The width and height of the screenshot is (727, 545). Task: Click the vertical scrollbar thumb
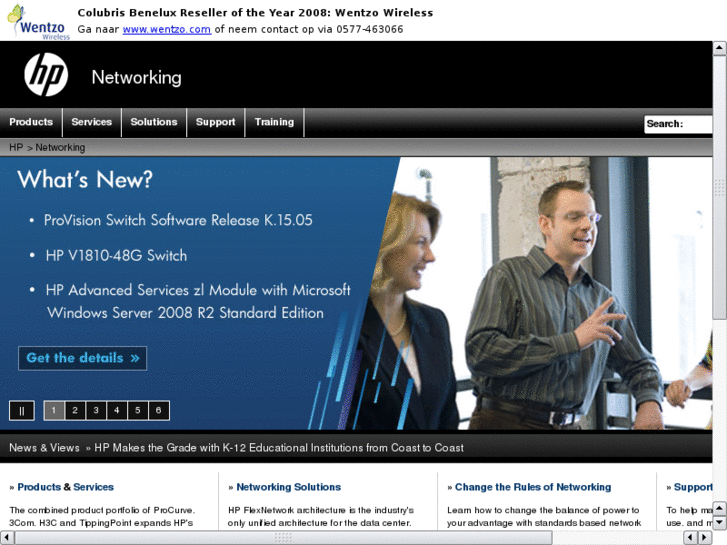click(x=720, y=186)
